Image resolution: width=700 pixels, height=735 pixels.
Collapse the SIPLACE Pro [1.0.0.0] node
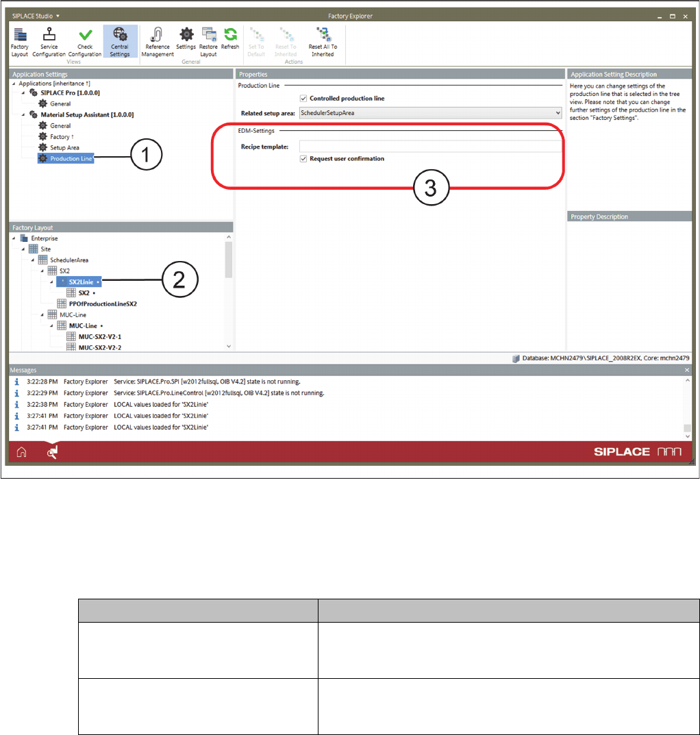[23, 92]
